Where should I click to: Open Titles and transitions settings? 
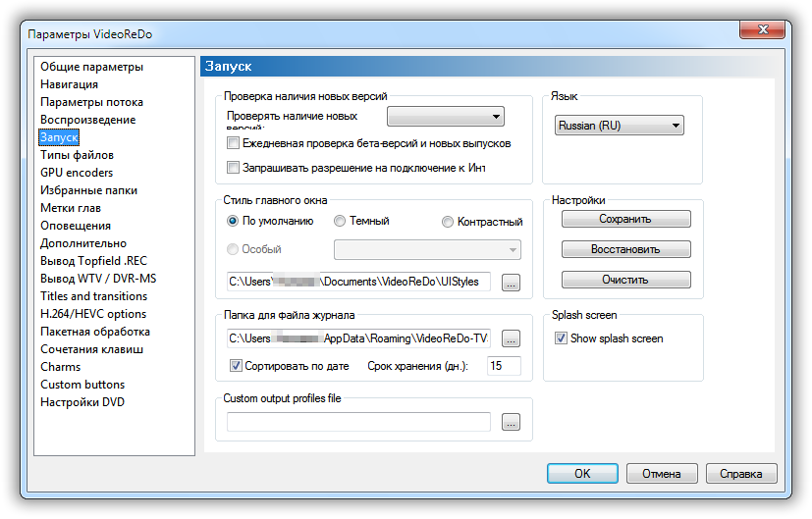tap(93, 296)
